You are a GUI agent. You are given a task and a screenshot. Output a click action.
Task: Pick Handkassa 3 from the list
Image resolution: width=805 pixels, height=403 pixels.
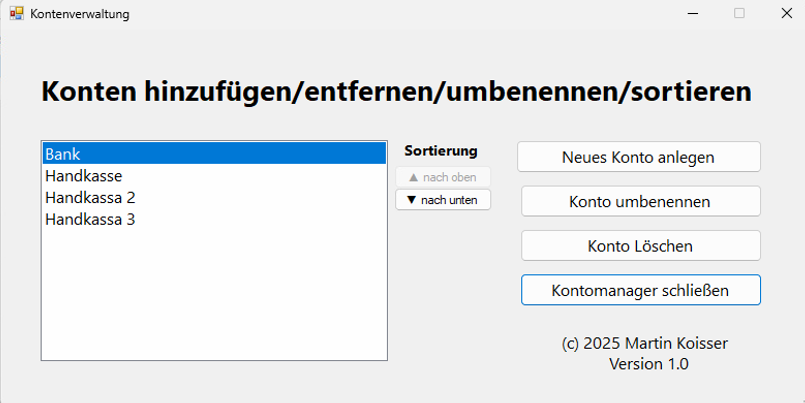(90, 219)
